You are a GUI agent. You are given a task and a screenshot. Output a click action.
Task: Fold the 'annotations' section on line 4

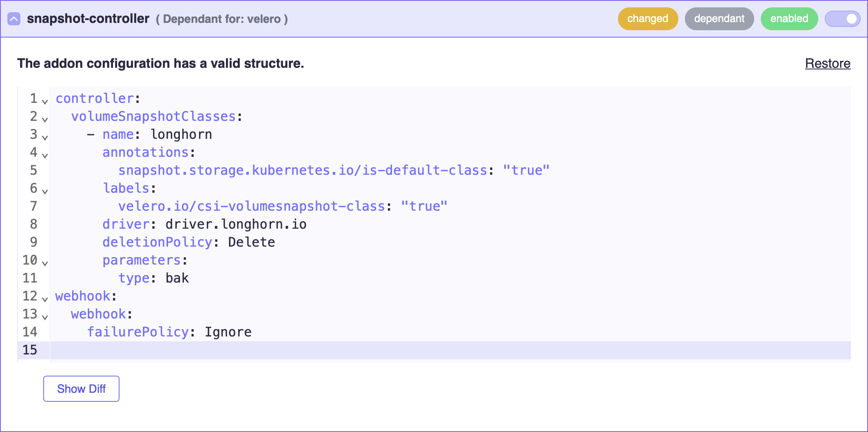pos(45,155)
